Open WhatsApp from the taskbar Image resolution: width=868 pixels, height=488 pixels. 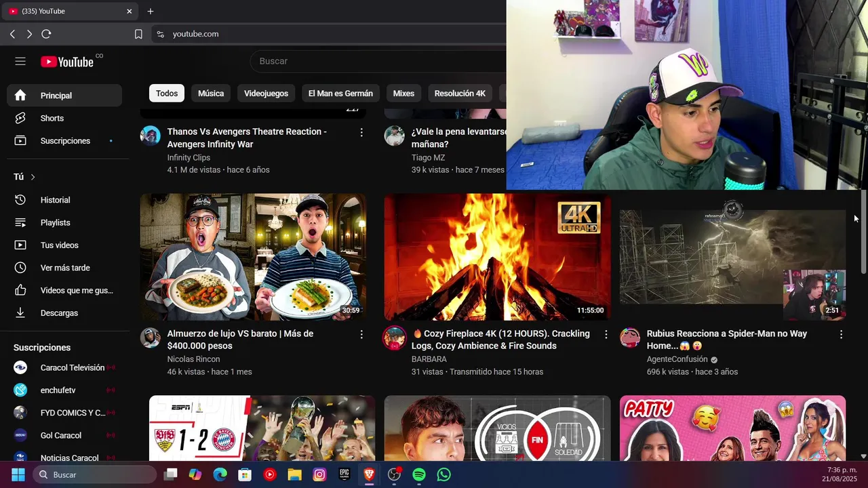pyautogui.click(x=443, y=475)
